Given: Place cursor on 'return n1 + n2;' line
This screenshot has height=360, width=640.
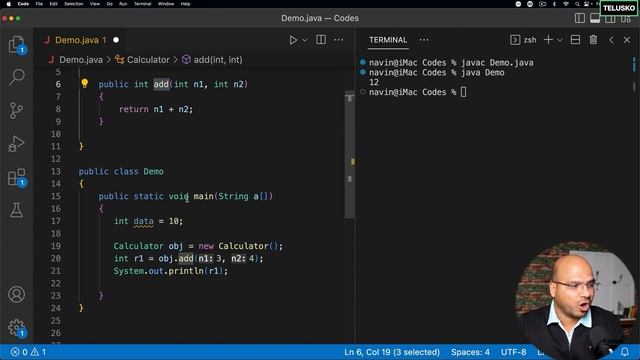Looking at the screenshot, I should pyautogui.click(x=156, y=109).
